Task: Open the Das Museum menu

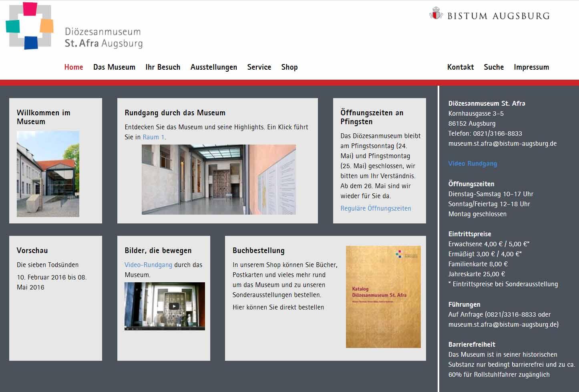Action: [x=114, y=67]
